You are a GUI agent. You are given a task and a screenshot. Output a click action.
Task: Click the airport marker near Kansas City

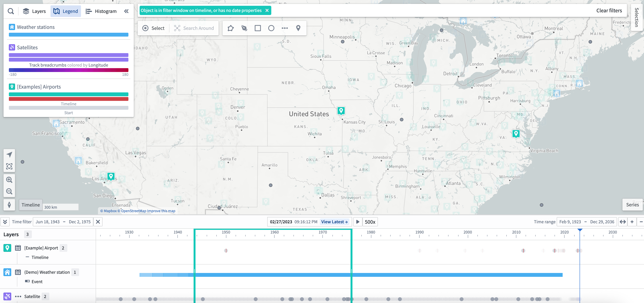tap(341, 111)
